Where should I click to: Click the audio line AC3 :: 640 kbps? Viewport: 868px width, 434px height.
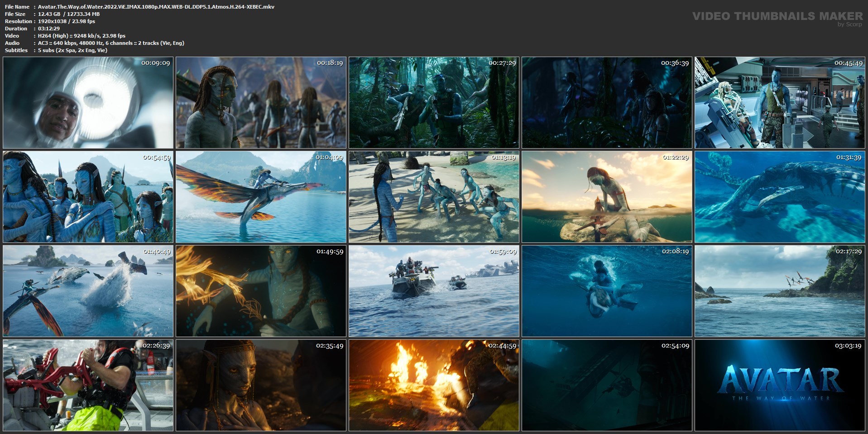point(111,43)
